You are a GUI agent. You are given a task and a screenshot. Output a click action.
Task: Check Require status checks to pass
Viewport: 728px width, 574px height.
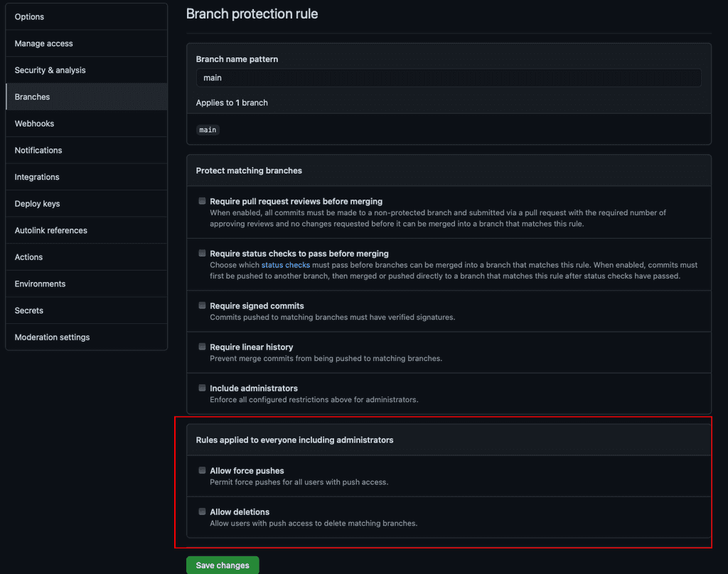tap(203, 253)
